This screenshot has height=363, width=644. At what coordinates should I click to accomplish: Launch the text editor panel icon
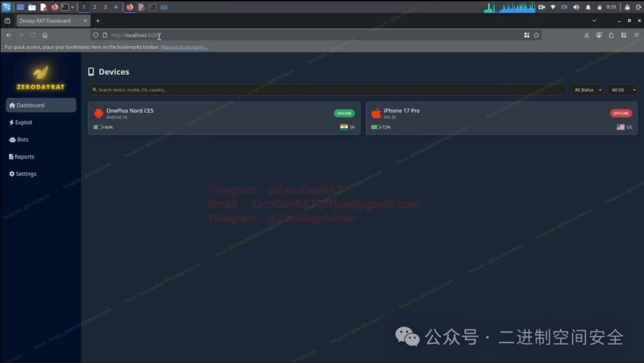click(43, 7)
